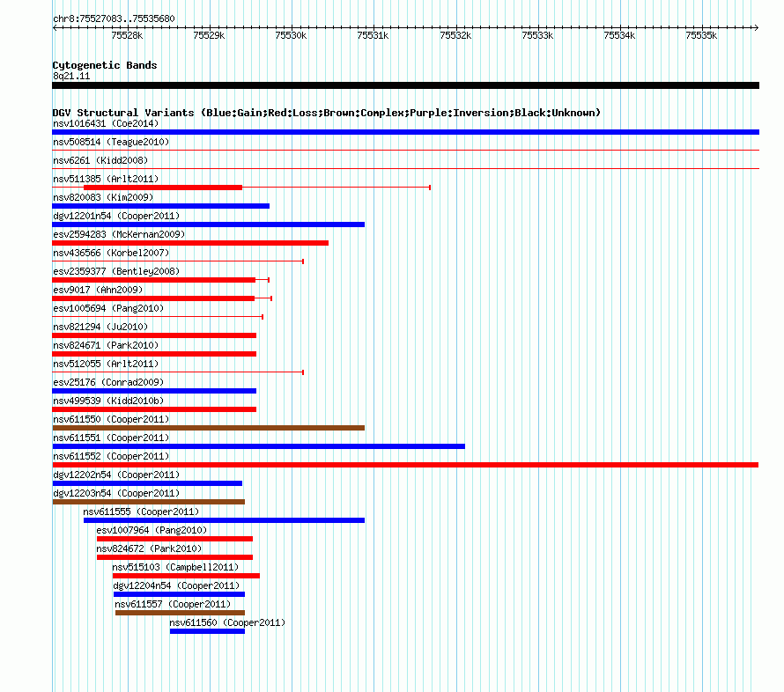Click the red esv9017 loss bar

(x=153, y=298)
